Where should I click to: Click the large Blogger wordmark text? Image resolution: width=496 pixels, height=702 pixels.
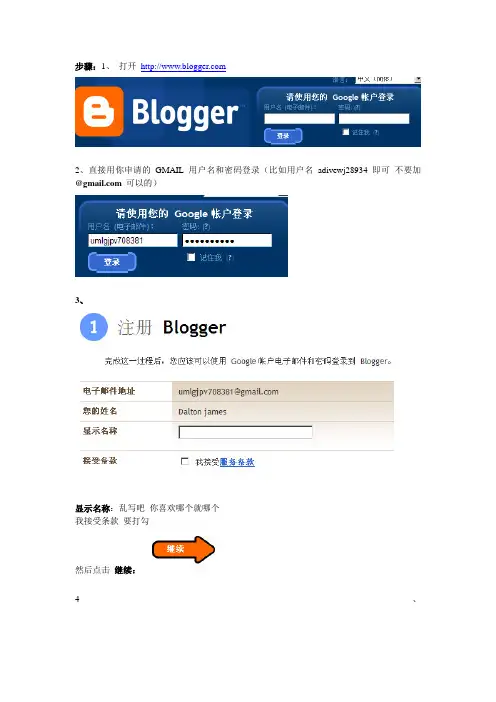coord(185,113)
